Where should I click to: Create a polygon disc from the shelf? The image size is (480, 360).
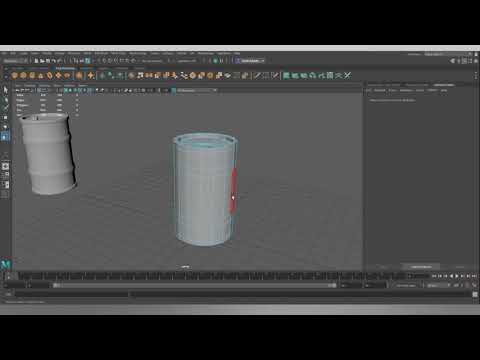[x=67, y=76]
